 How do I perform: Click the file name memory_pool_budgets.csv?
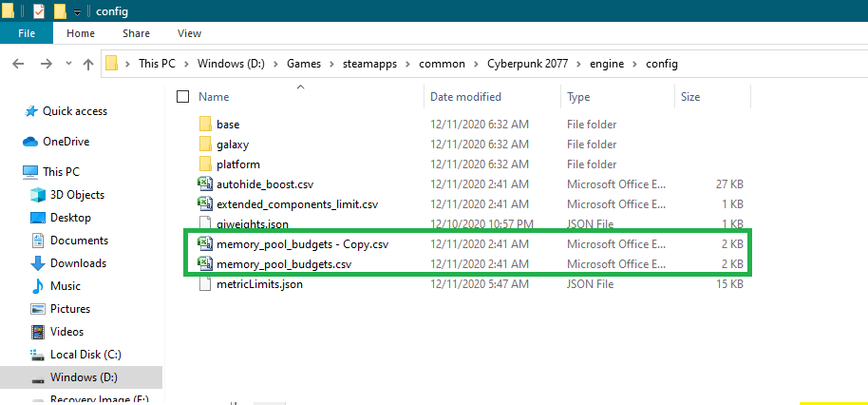tap(284, 264)
